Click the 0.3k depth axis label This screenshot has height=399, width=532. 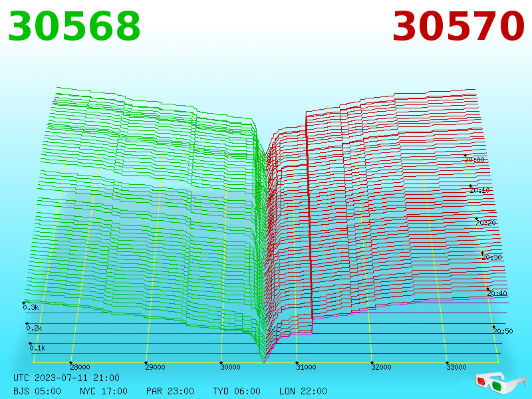(x=31, y=307)
